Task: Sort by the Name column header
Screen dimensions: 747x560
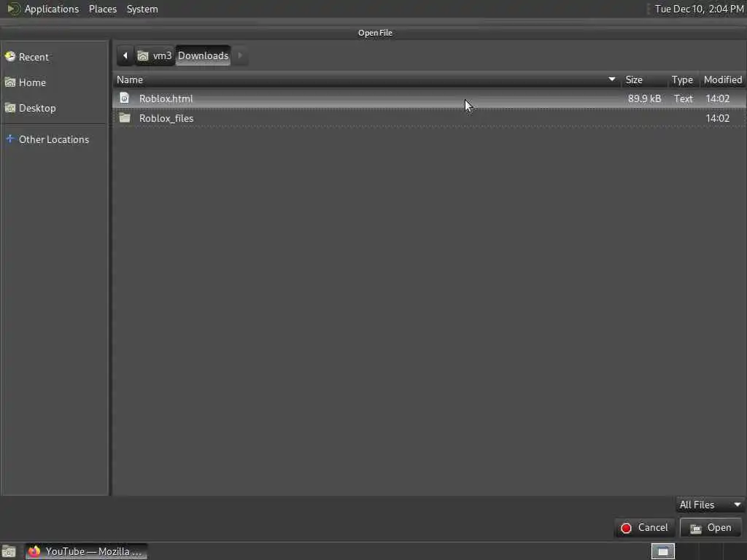Action: coord(367,79)
